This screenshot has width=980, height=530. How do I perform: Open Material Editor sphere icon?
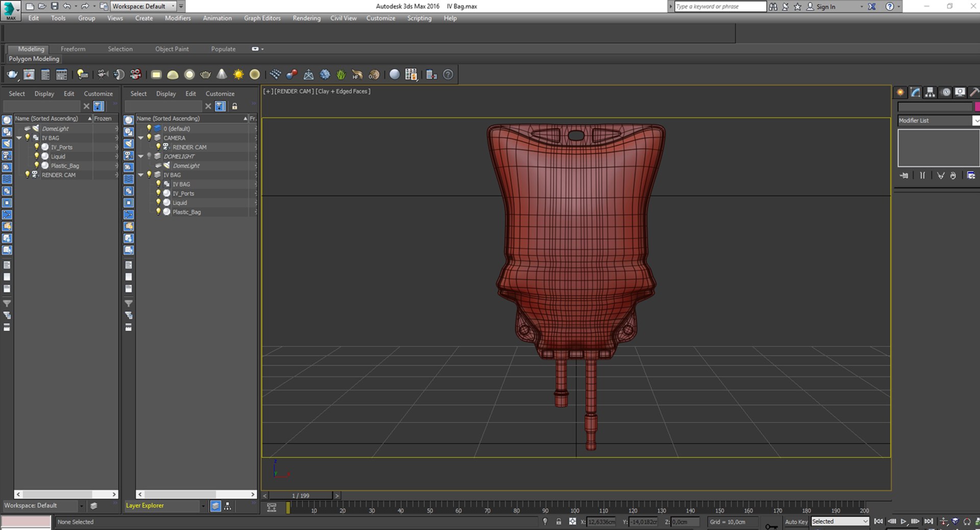[x=395, y=75]
